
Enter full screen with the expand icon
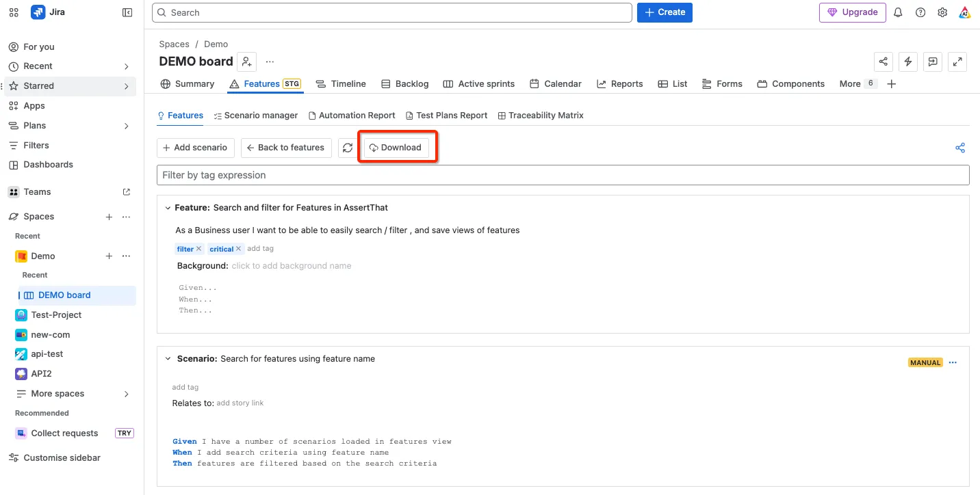click(x=958, y=62)
